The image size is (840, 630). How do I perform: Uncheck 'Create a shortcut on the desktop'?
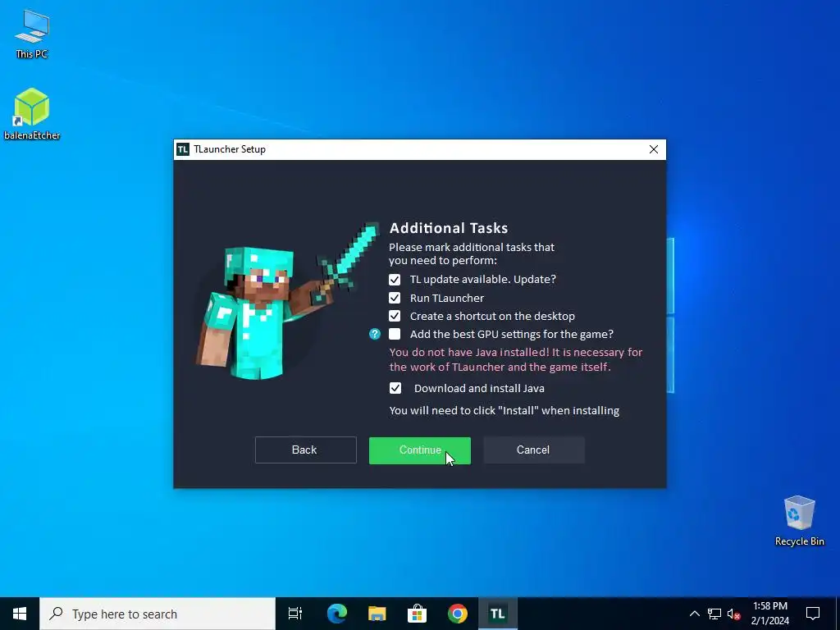[x=395, y=316]
